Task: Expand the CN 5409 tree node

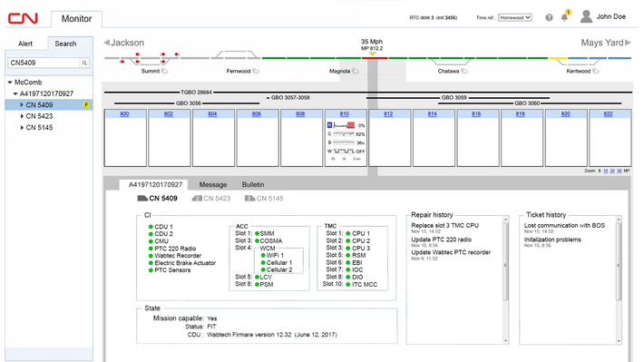Action: pos(22,104)
